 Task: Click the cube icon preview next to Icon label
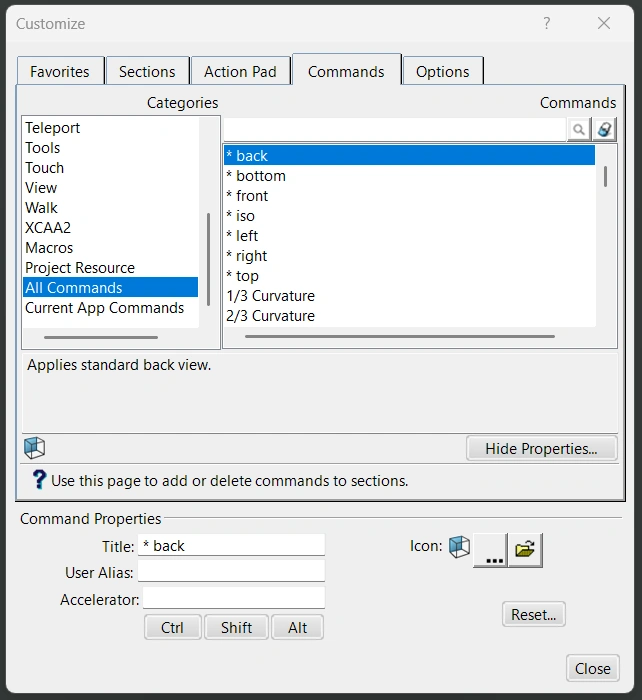point(459,547)
